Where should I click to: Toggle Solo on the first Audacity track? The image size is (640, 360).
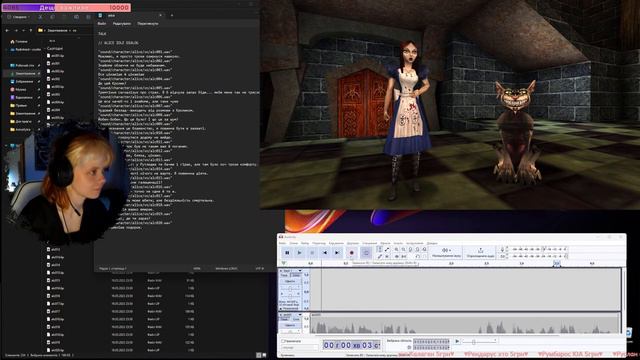296,275
